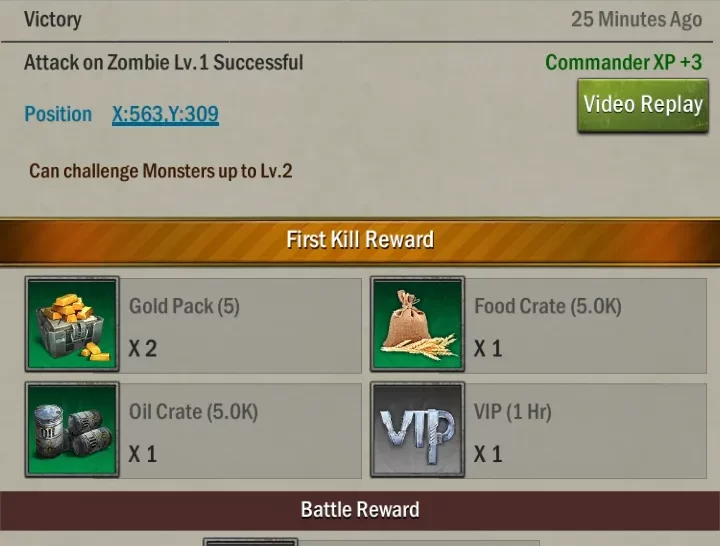The height and width of the screenshot is (546, 720).
Task: Click the Commander XP +3 text
Action: coord(624,62)
